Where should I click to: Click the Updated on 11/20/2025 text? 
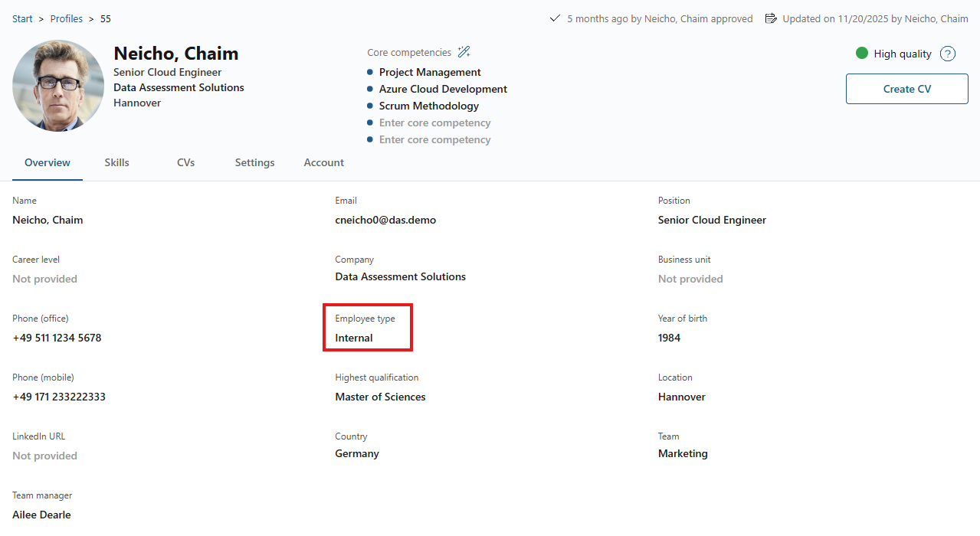875,18
